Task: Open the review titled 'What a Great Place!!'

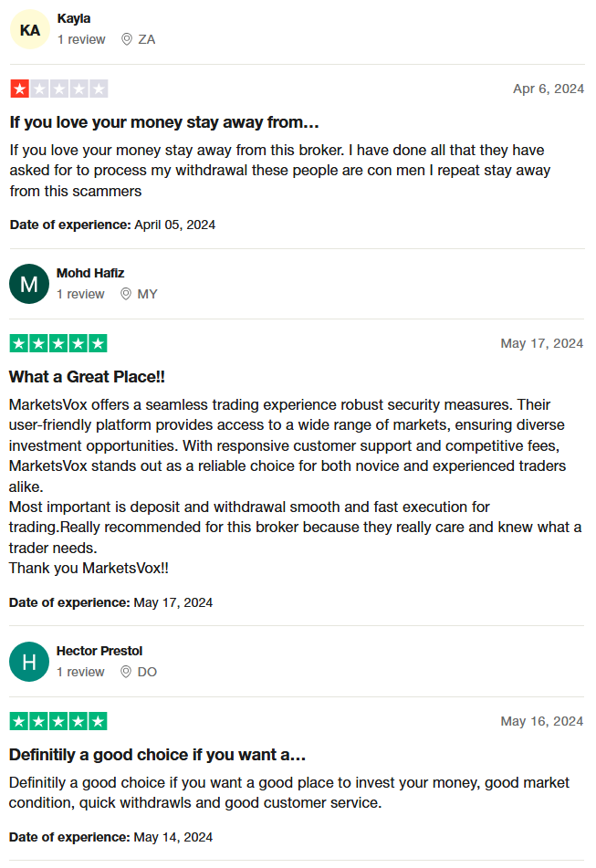Action: coord(87,376)
